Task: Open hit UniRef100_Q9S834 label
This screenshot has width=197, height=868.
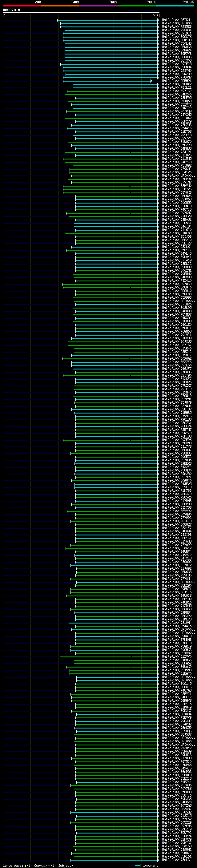Action: coord(176,30)
